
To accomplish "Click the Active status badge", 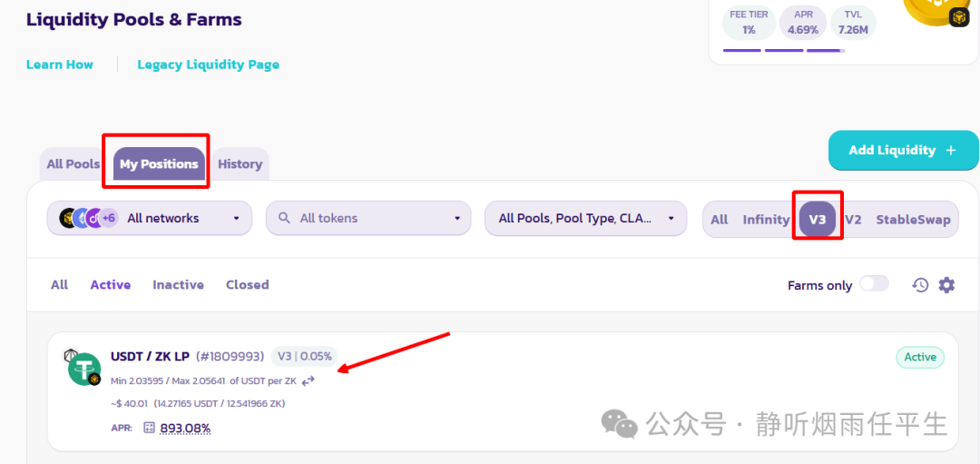I will click(x=920, y=357).
